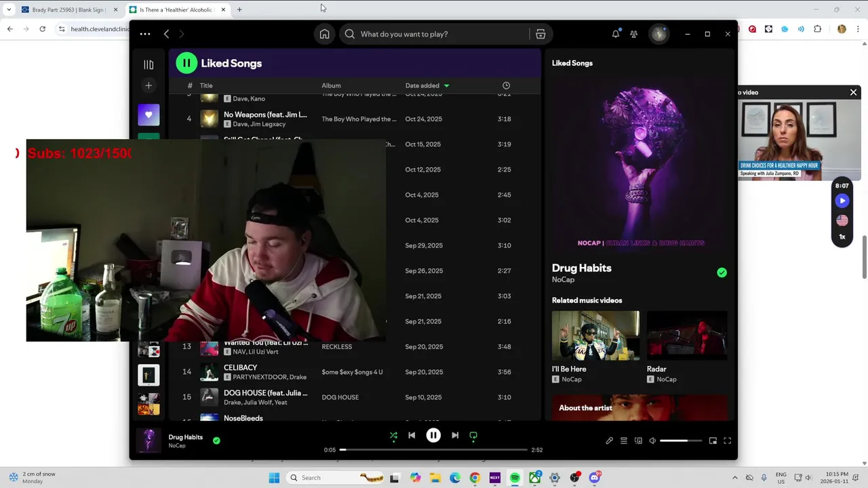The width and height of the screenshot is (868, 488).
Task: Toggle repeat in the player bar
Action: [473, 436]
